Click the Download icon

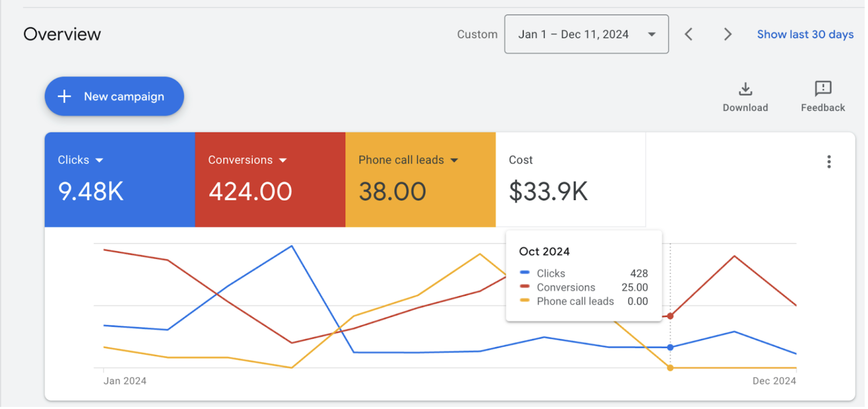click(745, 89)
